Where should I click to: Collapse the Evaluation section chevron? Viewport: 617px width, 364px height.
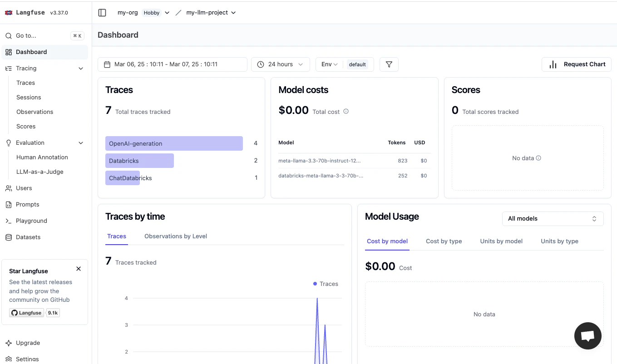[x=81, y=143]
